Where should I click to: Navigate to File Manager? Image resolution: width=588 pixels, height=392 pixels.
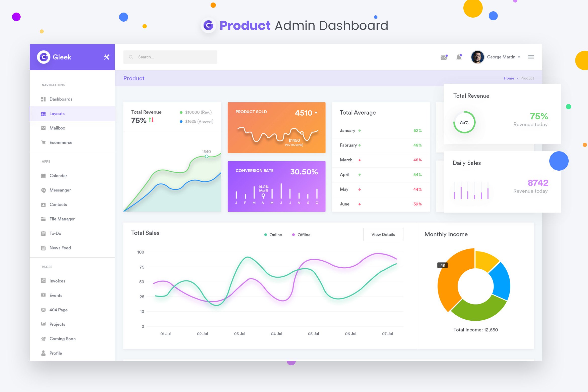coord(62,219)
